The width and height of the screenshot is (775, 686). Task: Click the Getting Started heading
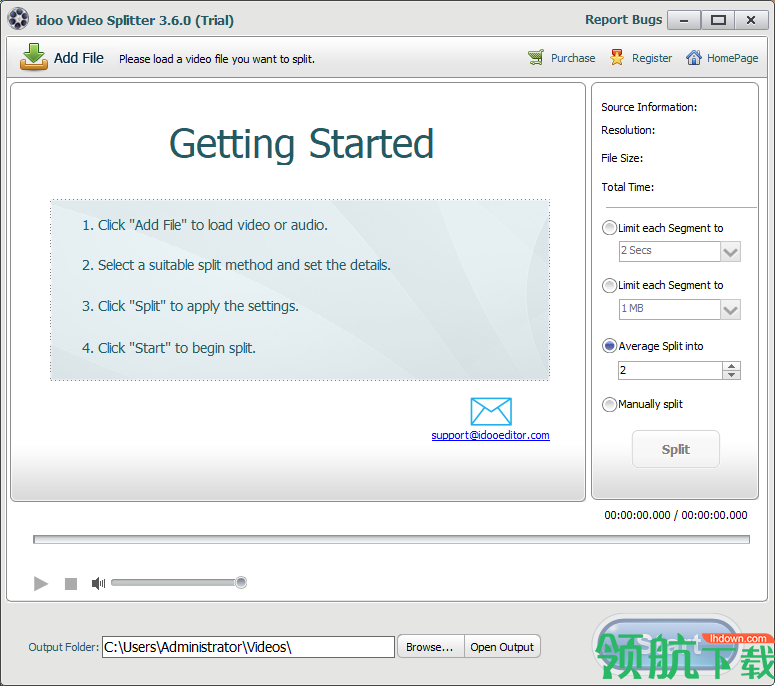pos(301,144)
